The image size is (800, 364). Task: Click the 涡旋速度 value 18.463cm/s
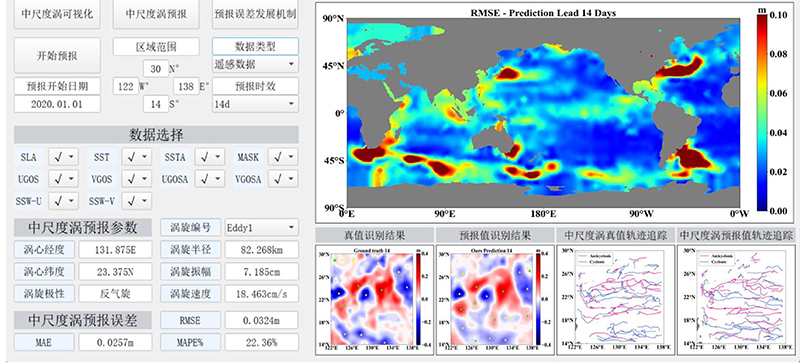262,294
